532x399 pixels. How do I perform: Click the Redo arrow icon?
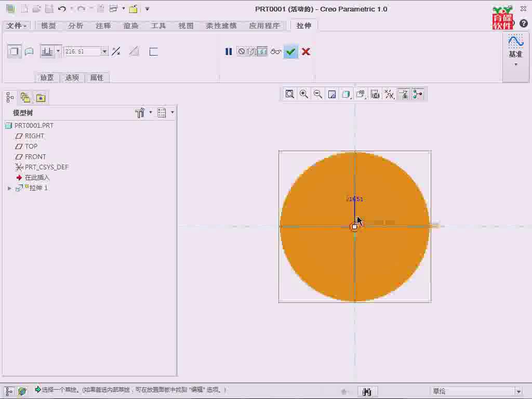pyautogui.click(x=81, y=9)
